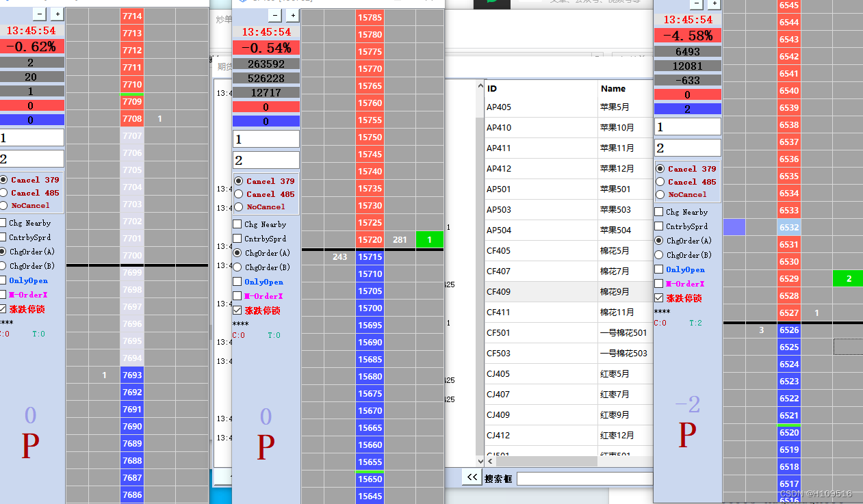Viewport: 863px width, 504px height.
Task: Select the NoCancel radio in the -0.54% panel
Action: (x=238, y=207)
